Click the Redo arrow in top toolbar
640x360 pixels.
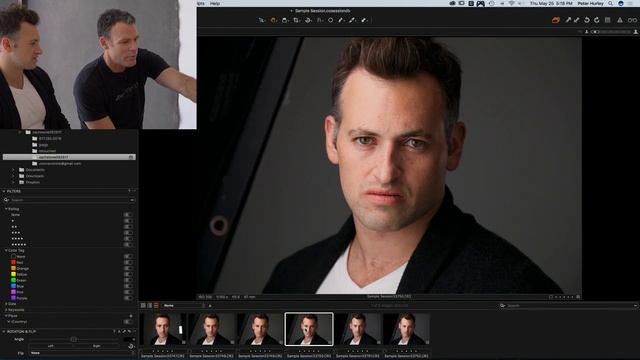pyautogui.click(x=597, y=20)
